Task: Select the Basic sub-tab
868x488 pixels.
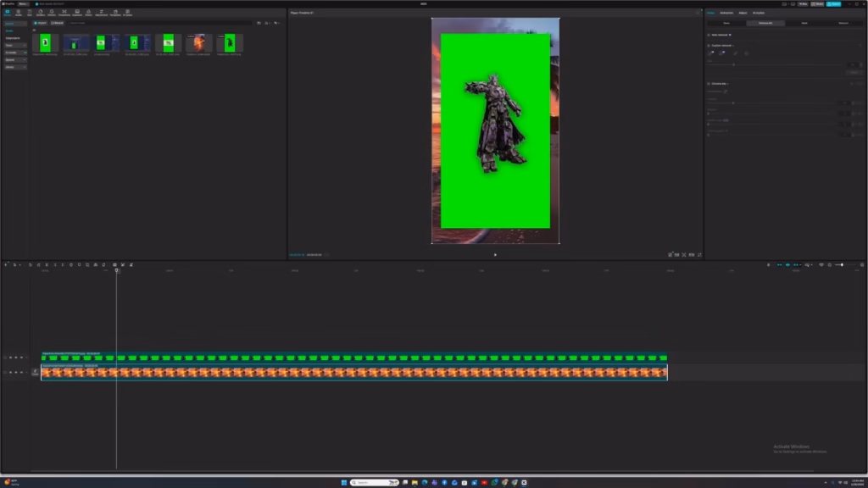Action: [x=726, y=23]
